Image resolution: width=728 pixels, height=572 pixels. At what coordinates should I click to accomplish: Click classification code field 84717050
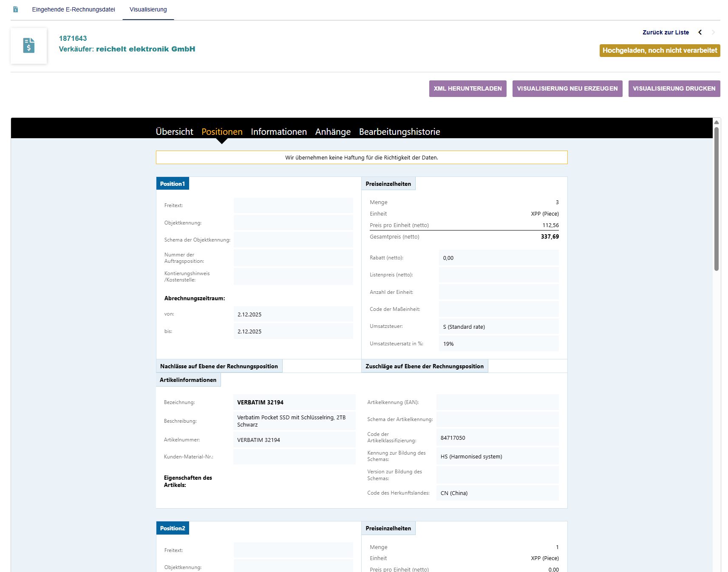coord(498,438)
